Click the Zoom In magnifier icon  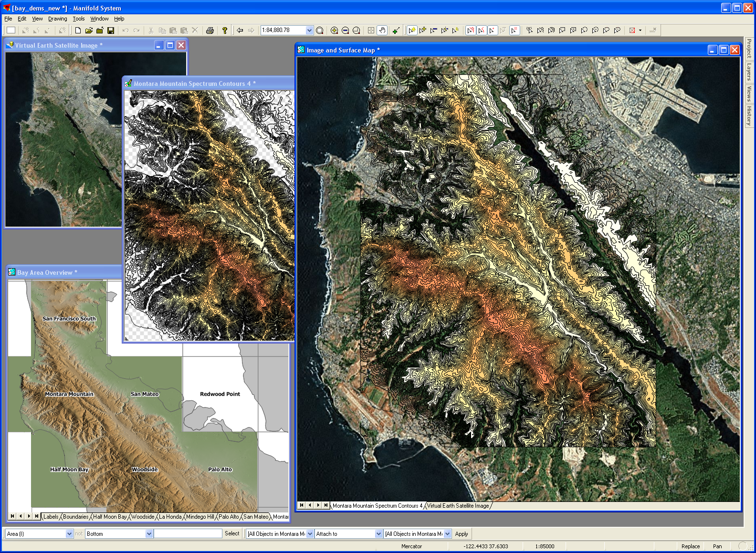pos(334,31)
